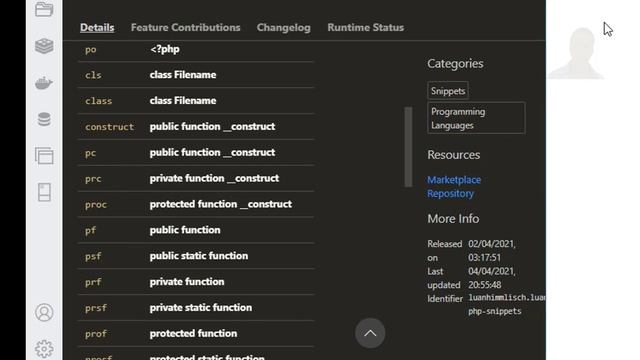Click the 'protected function' description in prof row
Screen dimensions: 640x360
[x=193, y=333]
